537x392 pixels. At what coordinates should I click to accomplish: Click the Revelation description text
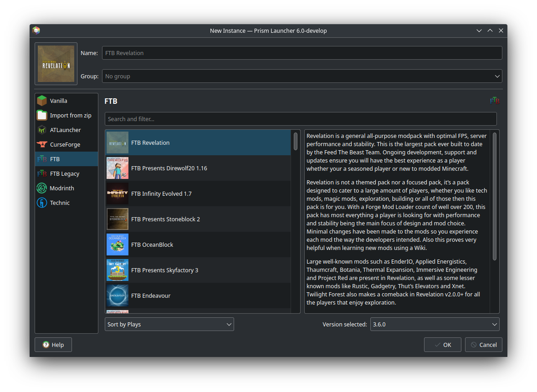397,219
